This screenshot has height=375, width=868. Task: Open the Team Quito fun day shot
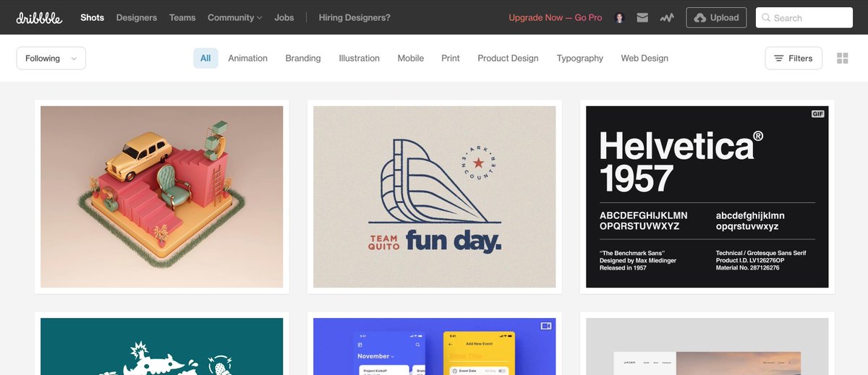(x=435, y=197)
